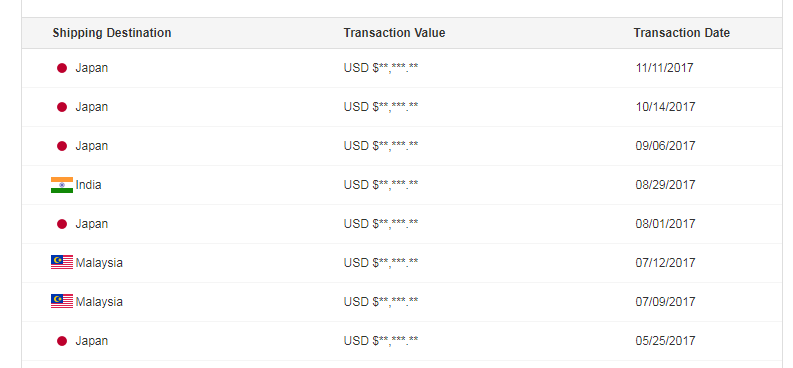793x368 pixels.
Task: Click the Malaysia text in 07/12/2017 row
Action: point(99,263)
